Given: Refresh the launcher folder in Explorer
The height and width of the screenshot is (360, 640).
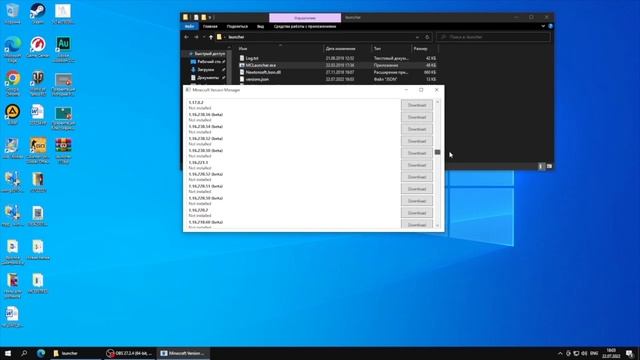Looking at the screenshot, I should (427, 37).
